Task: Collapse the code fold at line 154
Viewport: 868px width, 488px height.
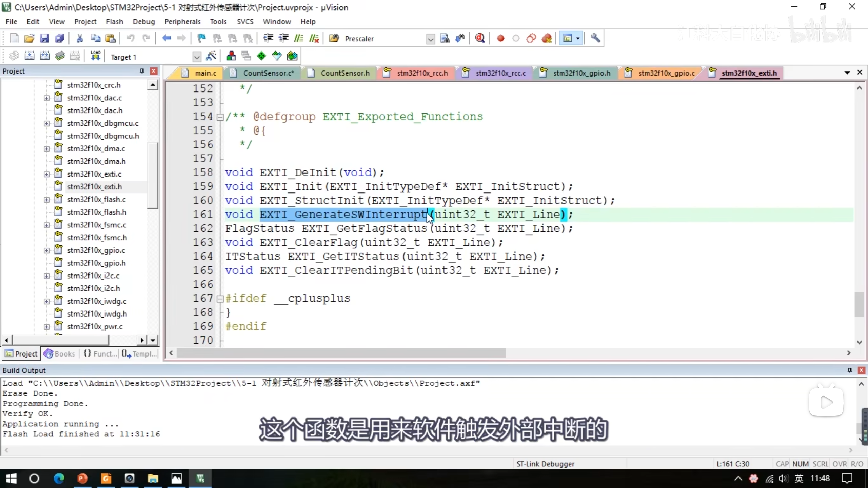Action: (x=220, y=117)
